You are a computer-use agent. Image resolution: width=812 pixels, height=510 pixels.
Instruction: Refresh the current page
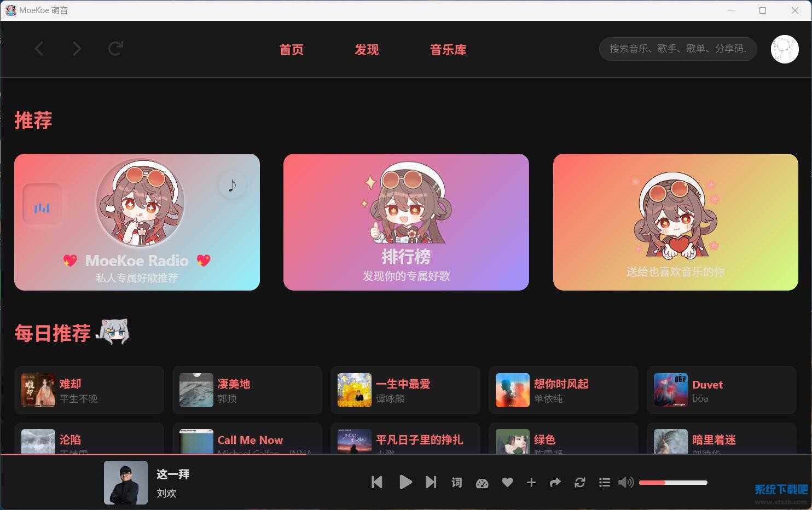(x=115, y=49)
